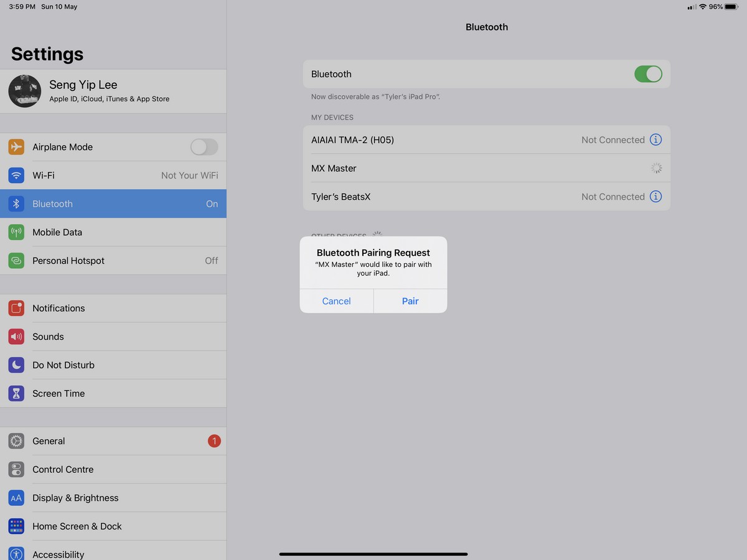Tap the Wi-Fi icon in sidebar

tap(16, 175)
